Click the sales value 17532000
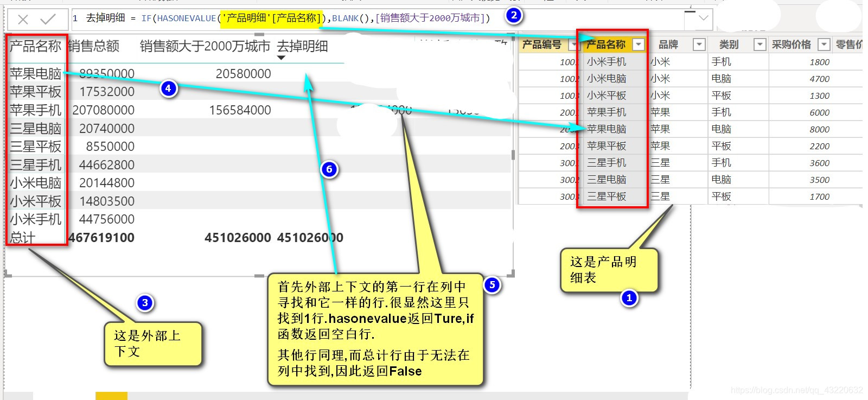 coord(107,92)
